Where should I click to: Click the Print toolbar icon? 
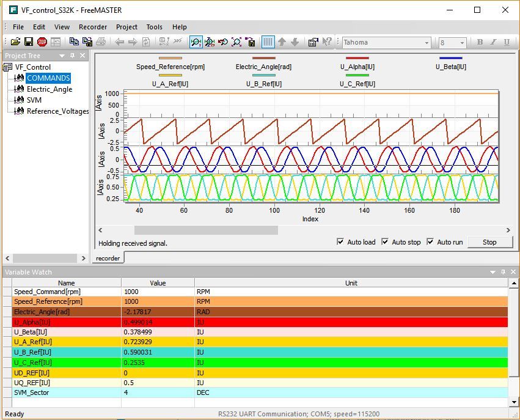[101, 42]
